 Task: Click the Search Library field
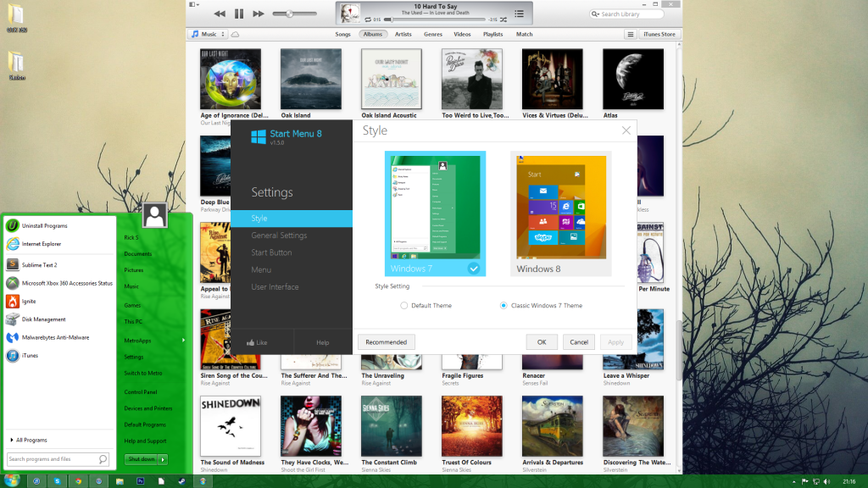[626, 14]
